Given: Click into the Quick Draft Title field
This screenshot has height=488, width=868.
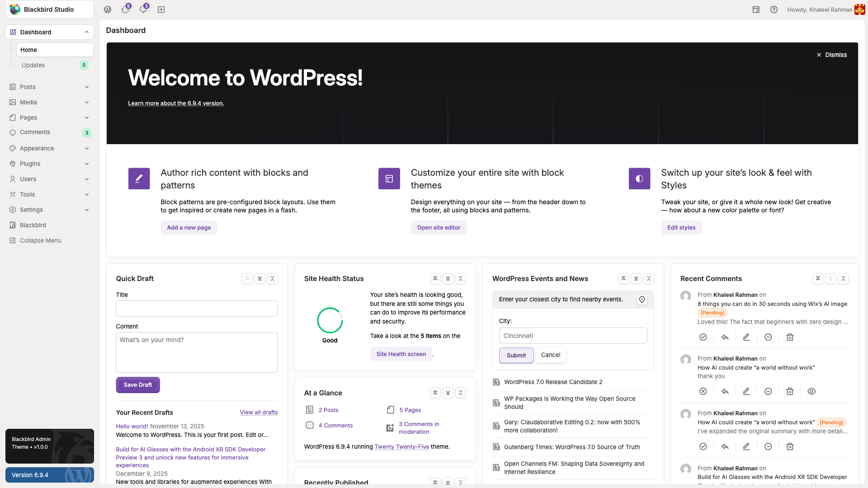Looking at the screenshot, I should [x=197, y=309].
